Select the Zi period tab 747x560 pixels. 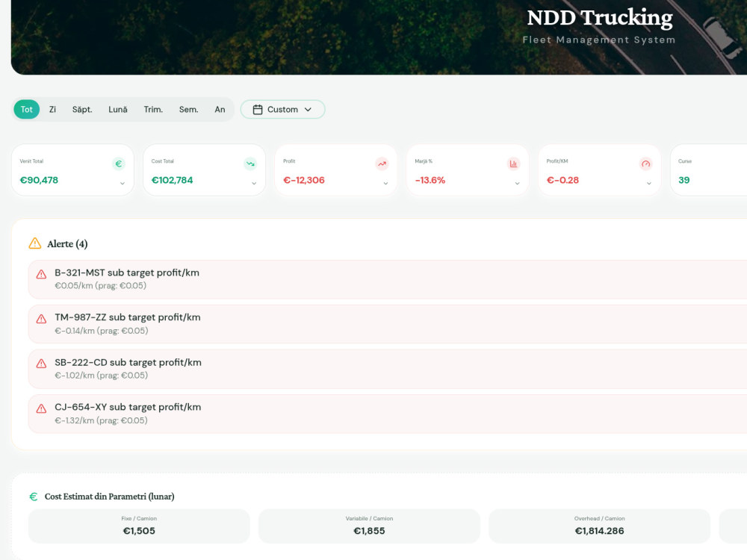click(x=52, y=110)
